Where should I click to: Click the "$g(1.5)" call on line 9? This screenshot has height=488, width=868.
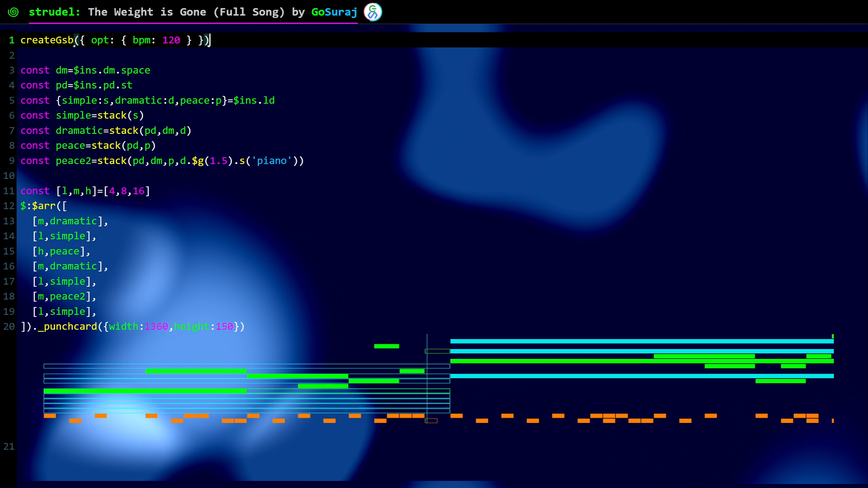tap(213, 161)
